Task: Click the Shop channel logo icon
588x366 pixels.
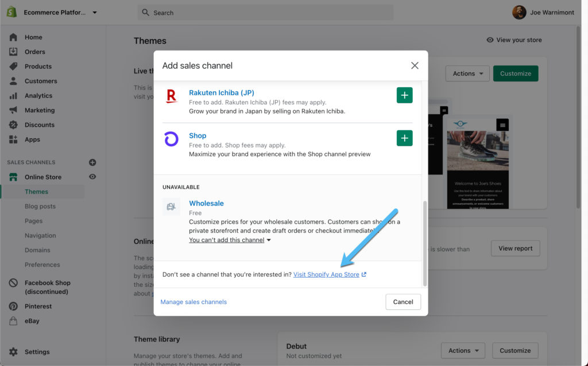Action: point(171,139)
